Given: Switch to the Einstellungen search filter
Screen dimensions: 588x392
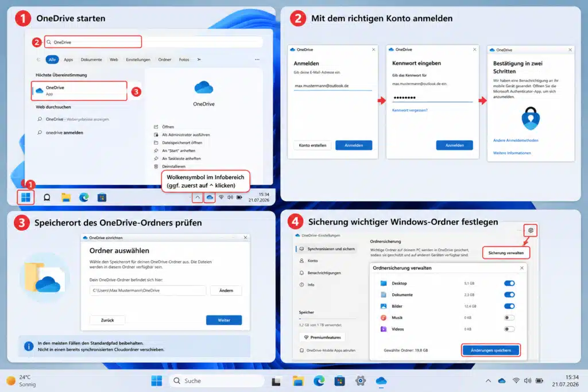Looking at the screenshot, I should 138,60.
